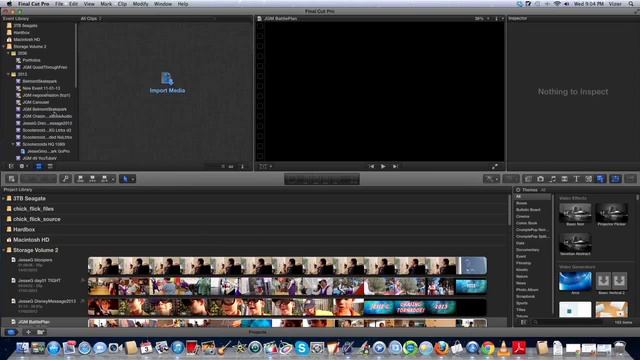The height and width of the screenshot is (360, 640).
Task: Open the Effects browser icon
Action: [x=528, y=179]
